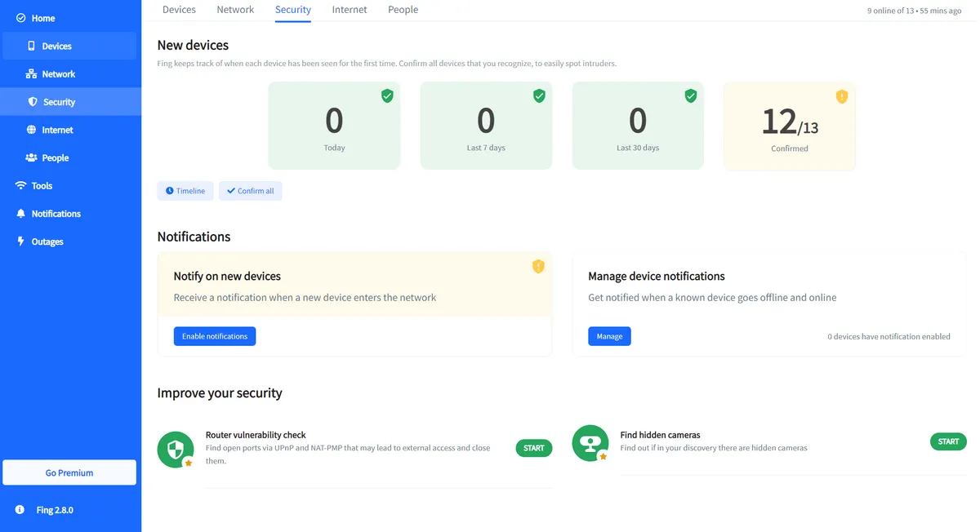
Task: Start the Router vulnerability check
Action: click(x=533, y=448)
